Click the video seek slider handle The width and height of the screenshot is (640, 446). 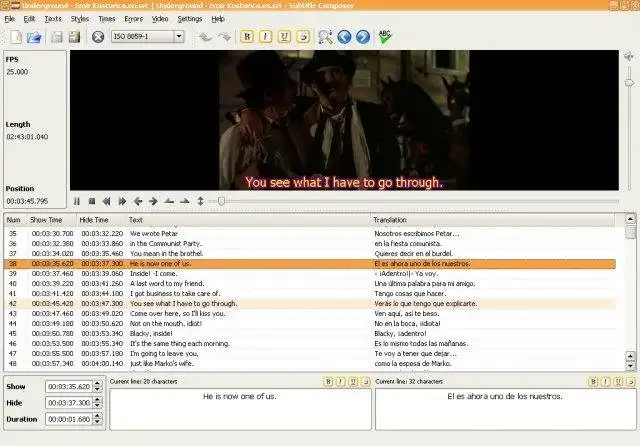tap(221, 201)
